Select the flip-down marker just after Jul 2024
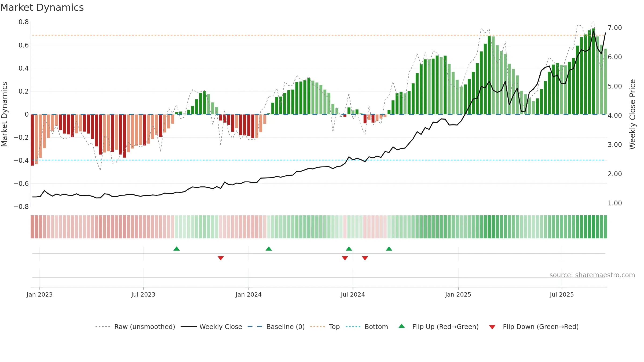644x362 pixels. click(365, 258)
